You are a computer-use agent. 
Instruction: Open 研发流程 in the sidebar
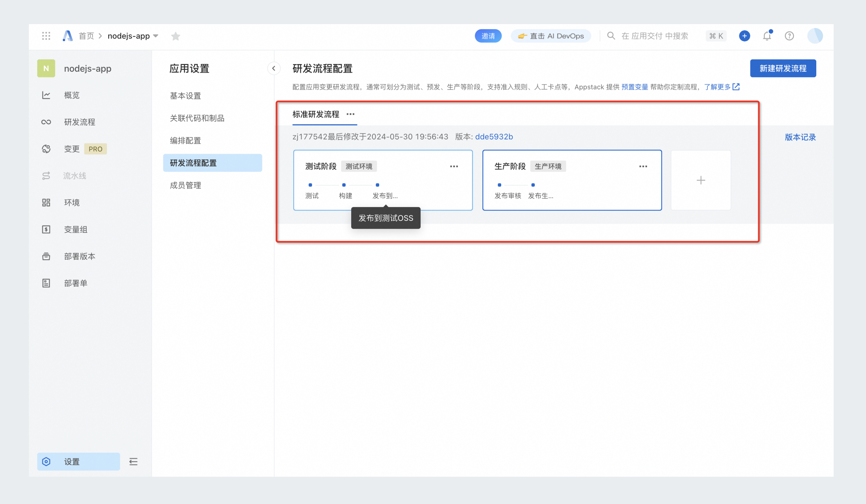click(x=79, y=122)
